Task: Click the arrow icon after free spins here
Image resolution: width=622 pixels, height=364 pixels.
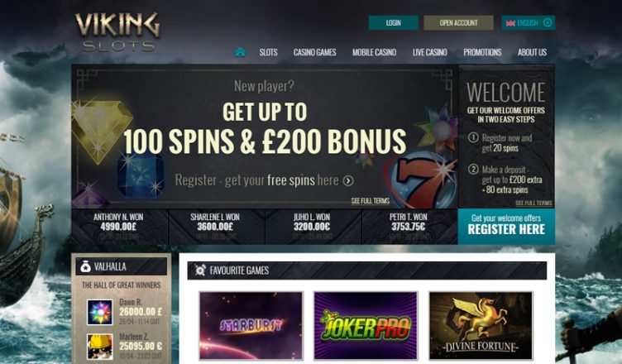Action: [x=348, y=180]
